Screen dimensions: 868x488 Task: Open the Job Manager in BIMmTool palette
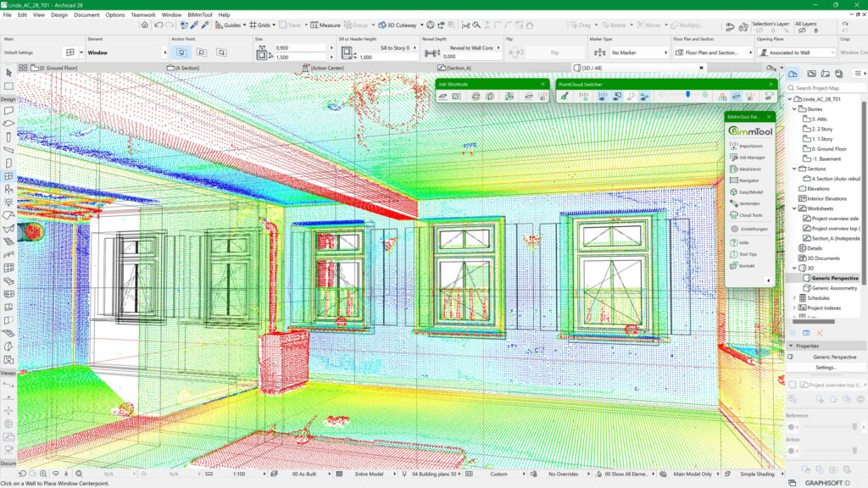(749, 158)
